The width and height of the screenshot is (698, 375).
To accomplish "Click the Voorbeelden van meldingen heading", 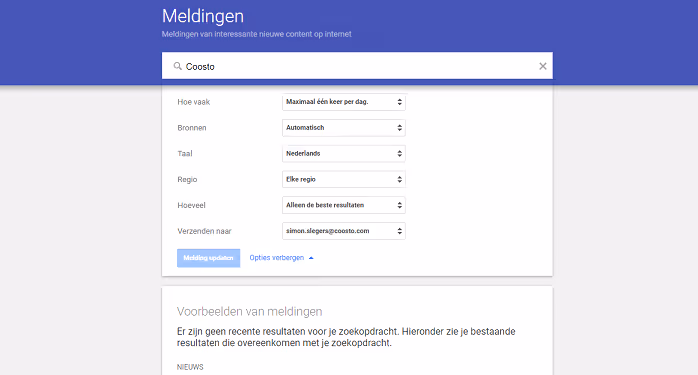I will (x=250, y=311).
